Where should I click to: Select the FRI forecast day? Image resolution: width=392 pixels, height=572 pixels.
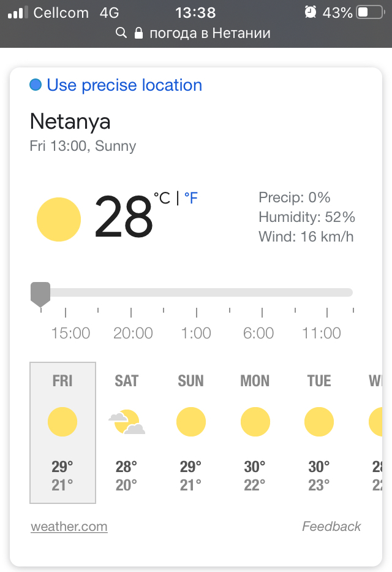pyautogui.click(x=62, y=433)
